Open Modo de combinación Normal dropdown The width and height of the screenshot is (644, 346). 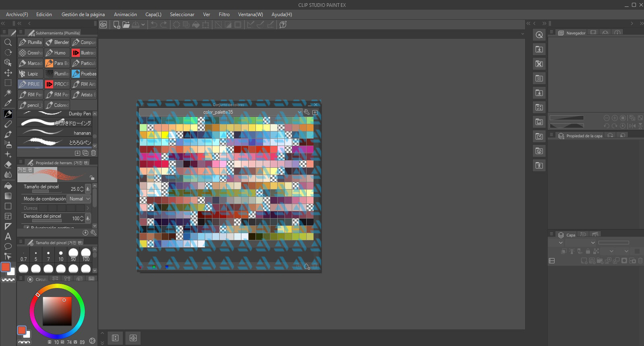pyautogui.click(x=79, y=199)
